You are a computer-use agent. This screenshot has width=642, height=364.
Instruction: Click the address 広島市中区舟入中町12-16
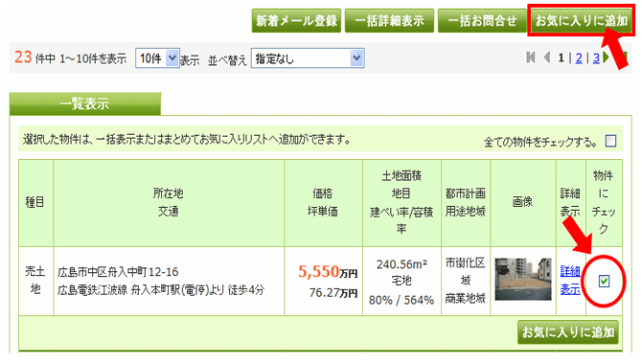[118, 272]
